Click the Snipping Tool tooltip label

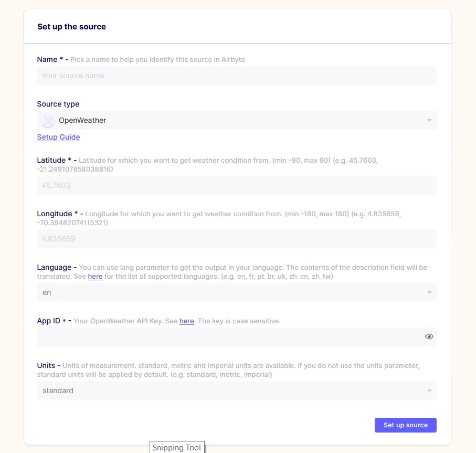177,448
